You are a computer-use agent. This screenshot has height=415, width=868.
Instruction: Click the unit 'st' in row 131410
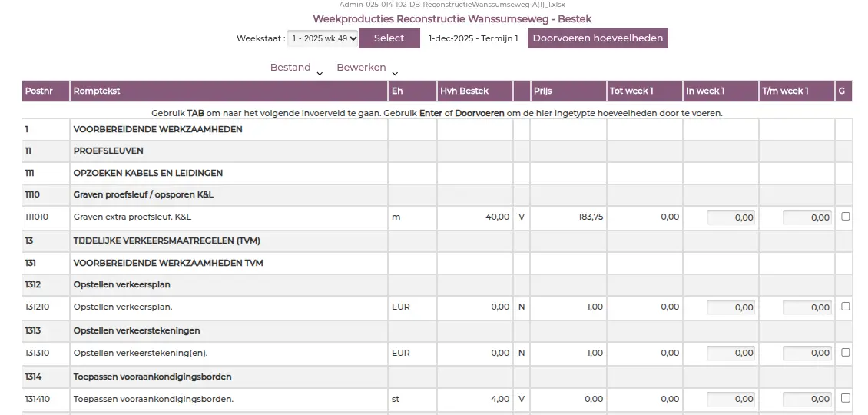(x=396, y=399)
